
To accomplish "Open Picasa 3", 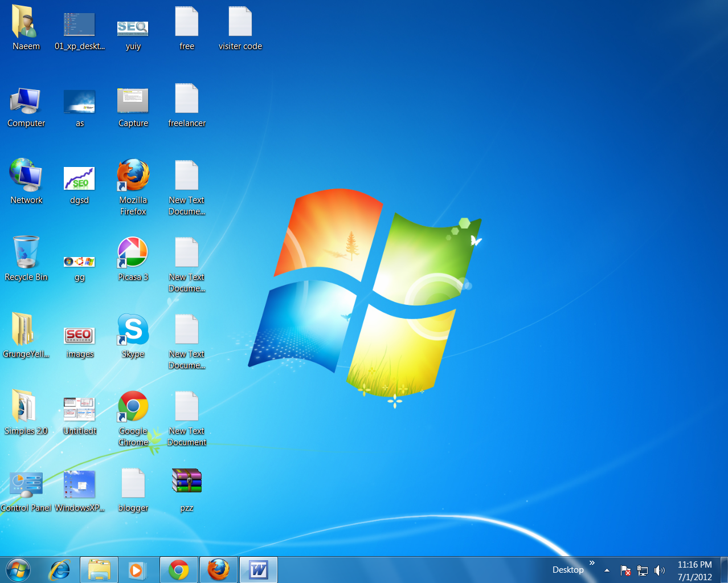I will [x=133, y=254].
